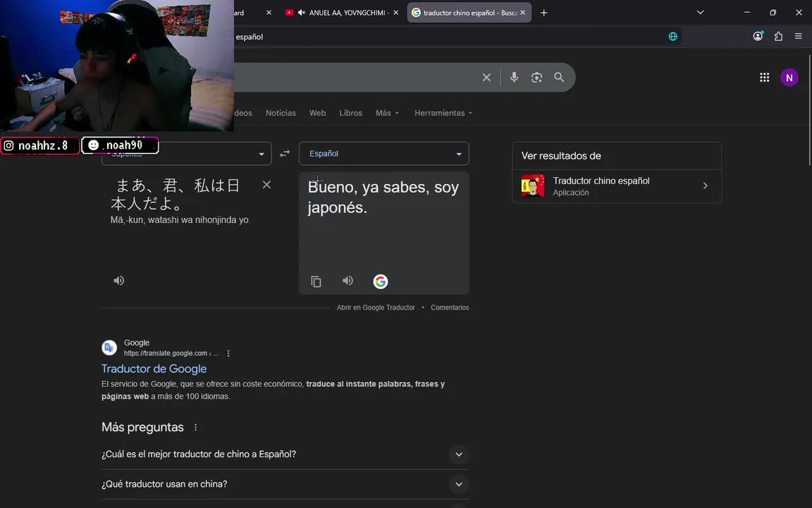The image size is (812, 508).
Task: Listen to the Spanish translation
Action: (348, 280)
